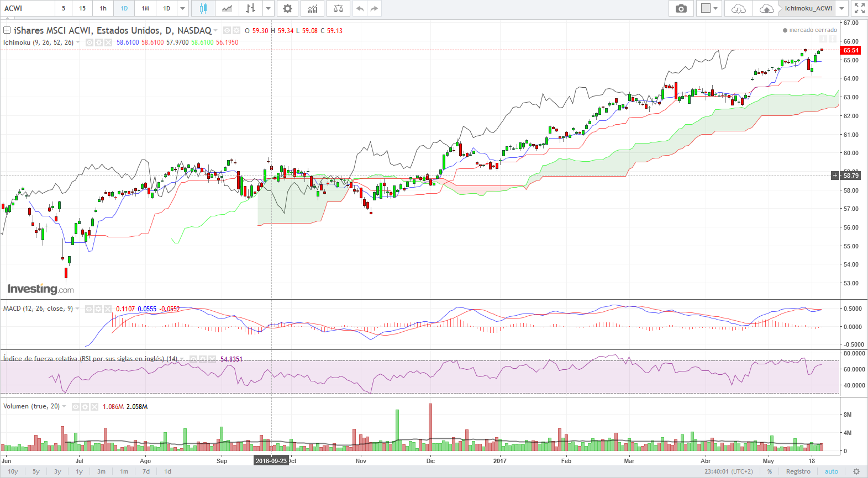The image size is (868, 478).
Task: Open the Volumen legend dropdown arrow
Action: [x=64, y=407]
